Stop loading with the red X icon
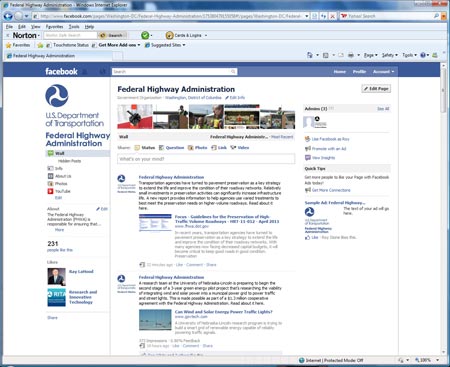The image size is (450, 367). (x=332, y=16)
